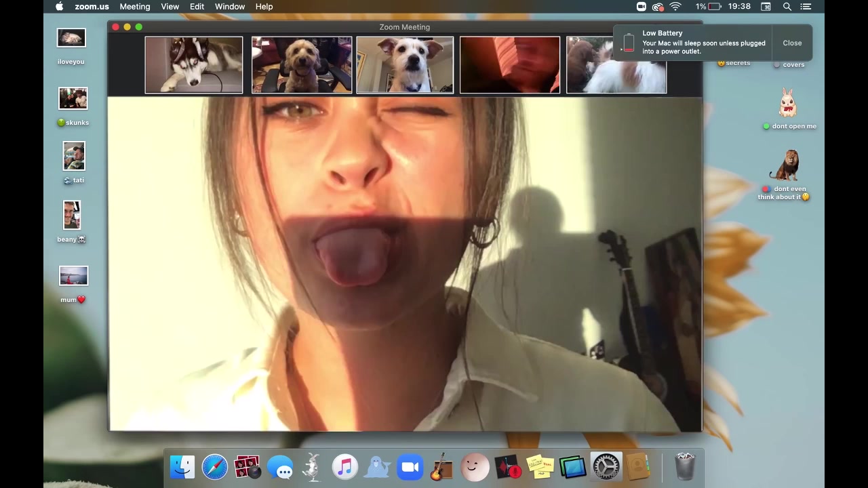868x488 pixels.
Task: Click the menu bar clock 19:38
Action: tap(739, 7)
